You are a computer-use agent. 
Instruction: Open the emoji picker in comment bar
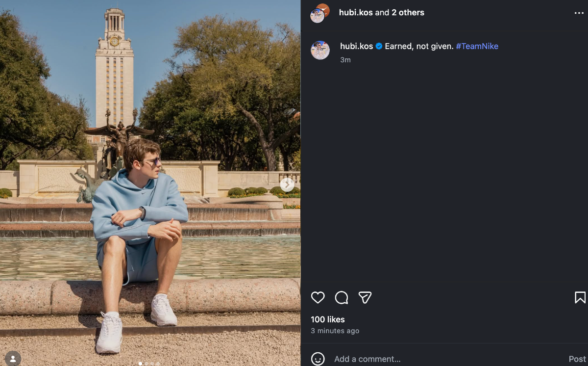coord(318,359)
